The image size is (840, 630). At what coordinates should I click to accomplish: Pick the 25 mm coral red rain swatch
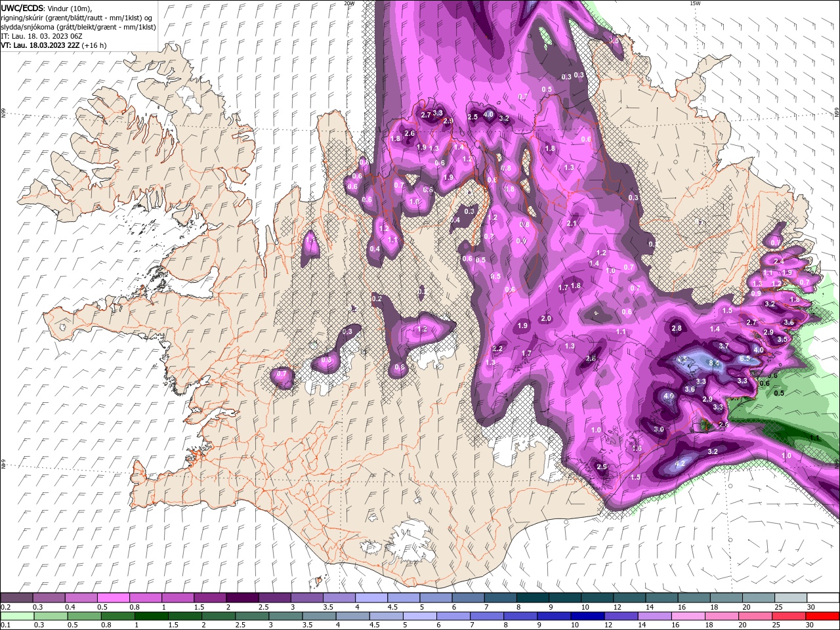click(x=789, y=616)
